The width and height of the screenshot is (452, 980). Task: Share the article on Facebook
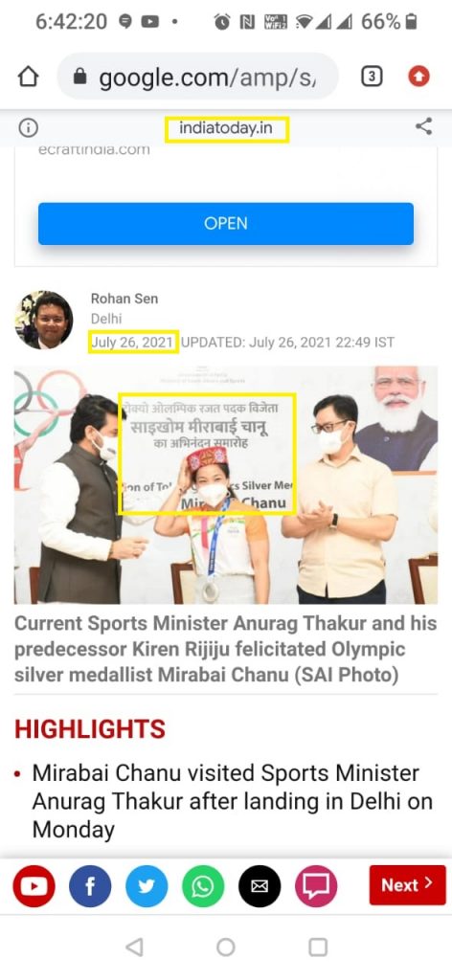point(90,886)
